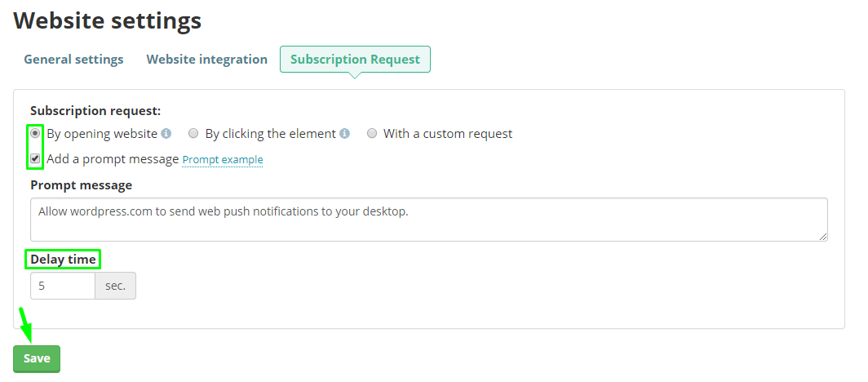Click the green arrow pointing at Save
Viewport: 868px width, 382px height.
[25, 325]
